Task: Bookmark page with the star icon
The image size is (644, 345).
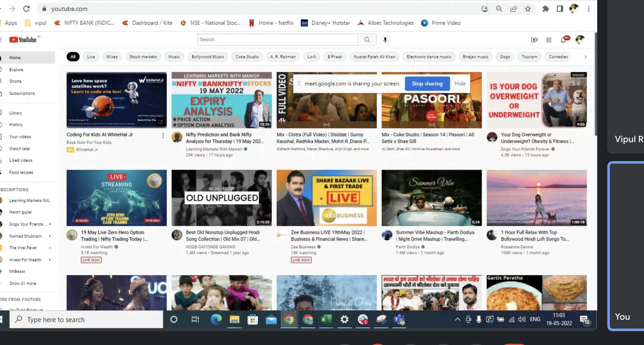Action: click(x=528, y=9)
